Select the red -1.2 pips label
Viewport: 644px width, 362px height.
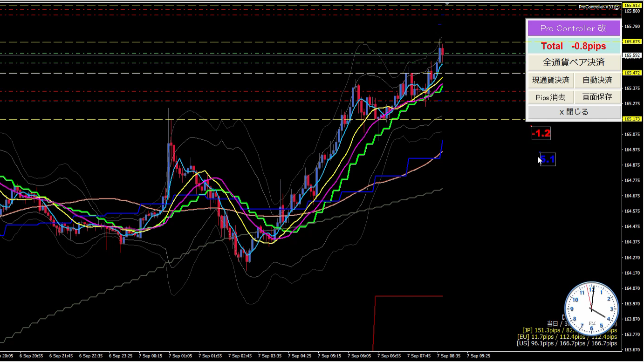coord(541,134)
